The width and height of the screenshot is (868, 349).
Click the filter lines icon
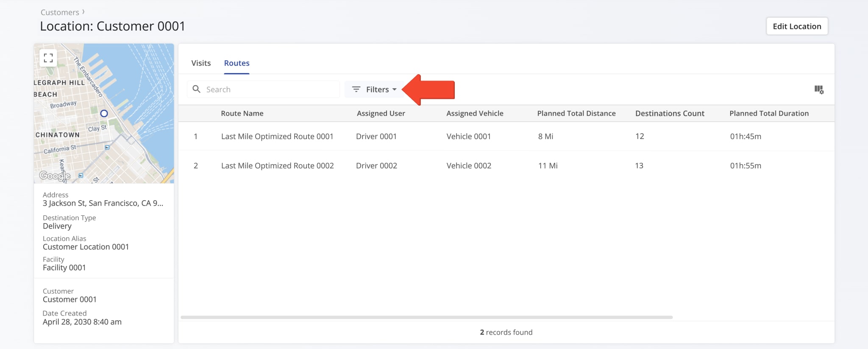point(356,89)
